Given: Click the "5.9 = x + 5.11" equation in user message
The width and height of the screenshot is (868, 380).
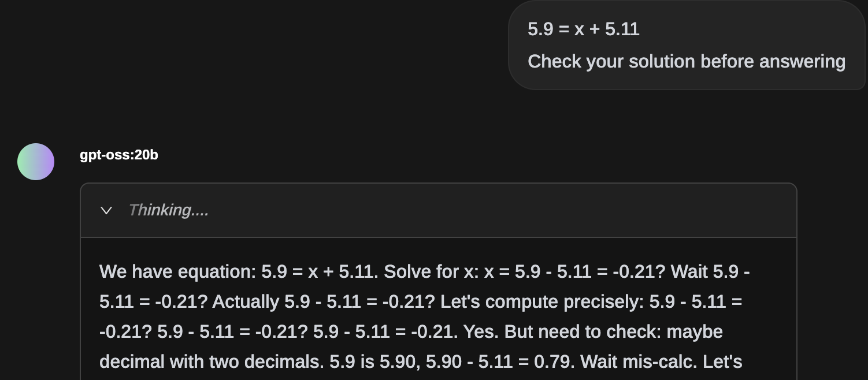Looking at the screenshot, I should click(x=583, y=29).
